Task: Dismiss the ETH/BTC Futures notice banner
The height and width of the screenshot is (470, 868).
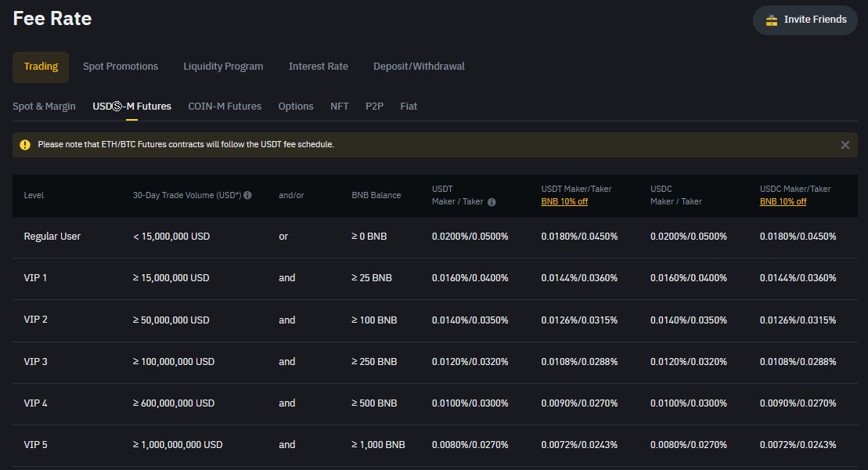Action: point(845,145)
